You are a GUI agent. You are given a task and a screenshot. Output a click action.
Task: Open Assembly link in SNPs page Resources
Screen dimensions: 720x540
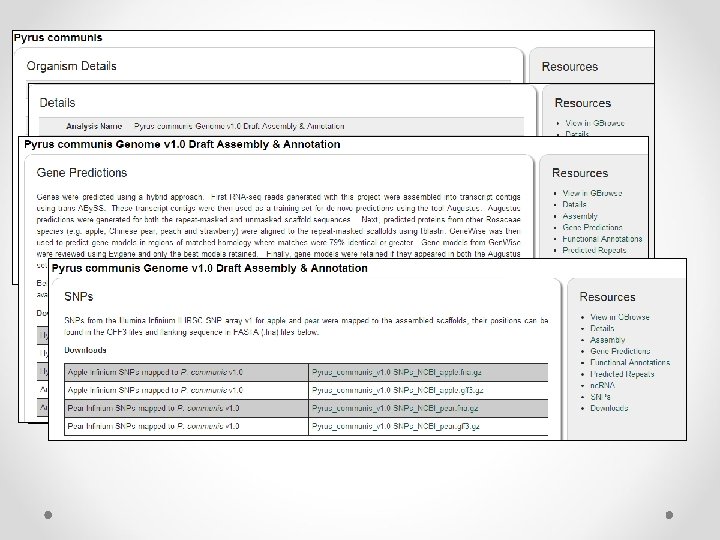click(608, 340)
